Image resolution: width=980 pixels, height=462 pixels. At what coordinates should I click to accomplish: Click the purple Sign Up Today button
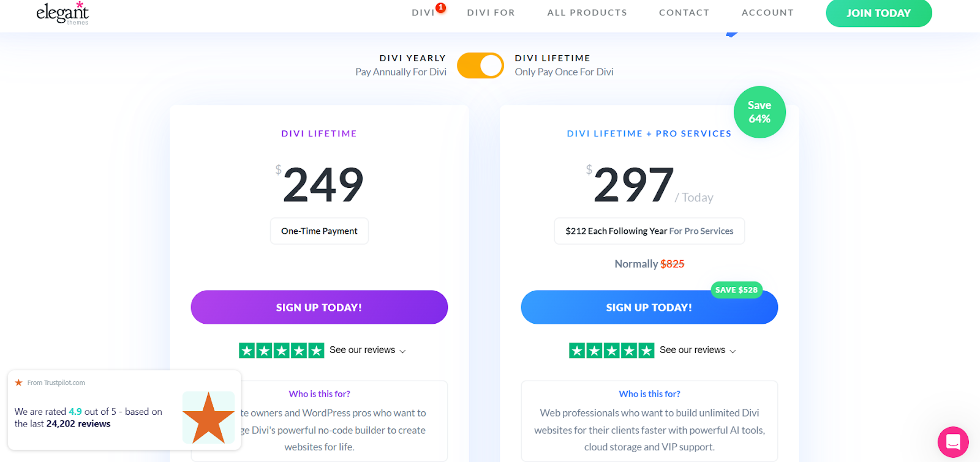[319, 307]
